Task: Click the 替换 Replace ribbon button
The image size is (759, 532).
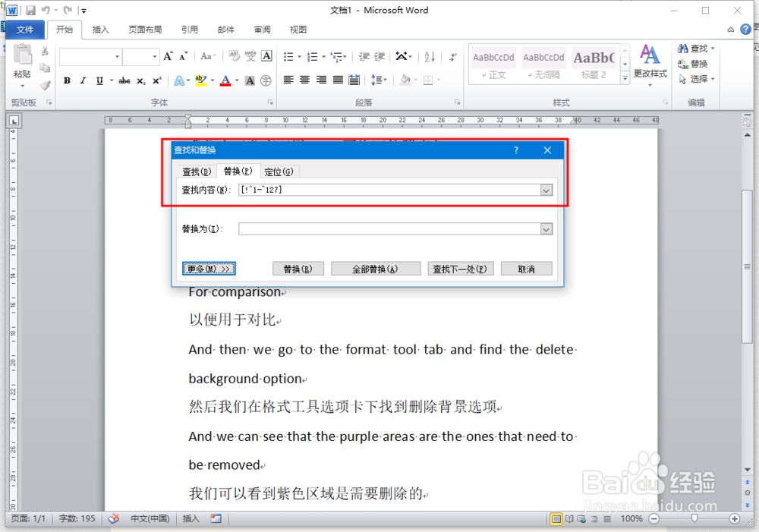Action: (x=693, y=64)
